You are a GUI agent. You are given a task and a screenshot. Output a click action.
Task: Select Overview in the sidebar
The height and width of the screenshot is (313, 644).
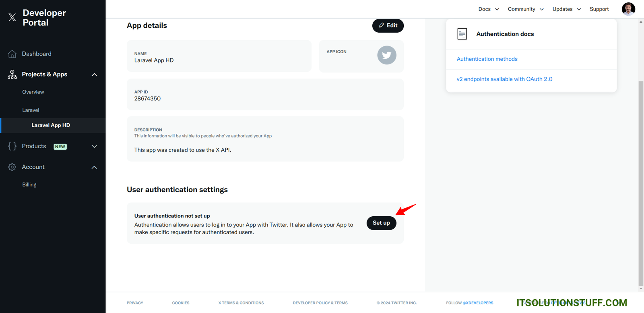pos(33,92)
